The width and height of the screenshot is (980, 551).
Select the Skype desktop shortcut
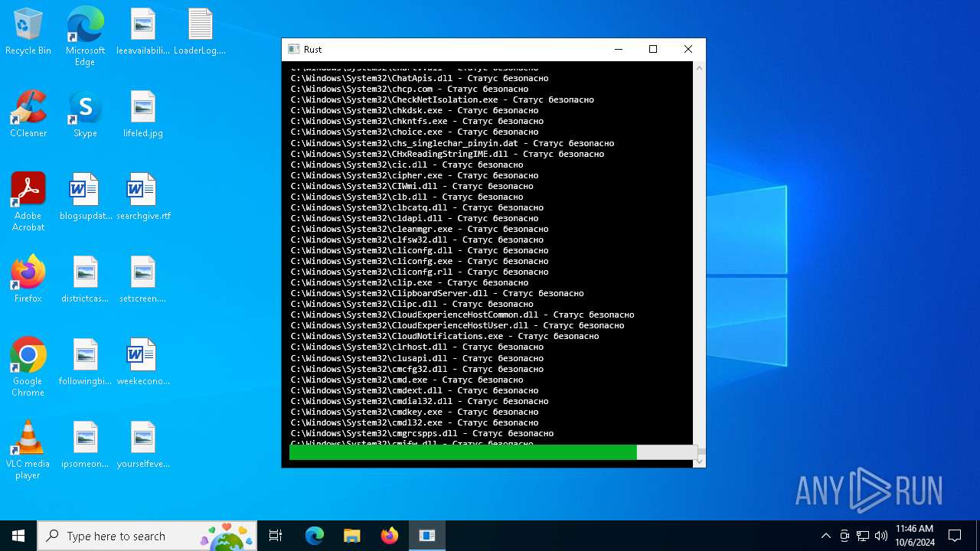(x=85, y=115)
